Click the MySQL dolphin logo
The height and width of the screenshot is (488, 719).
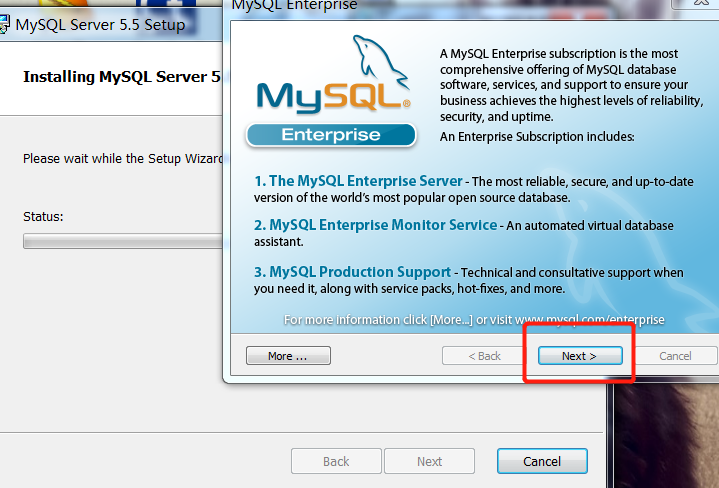click(x=333, y=75)
